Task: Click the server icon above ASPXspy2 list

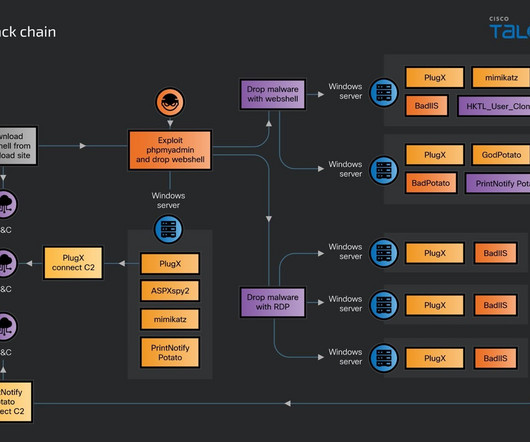Action: click(168, 229)
